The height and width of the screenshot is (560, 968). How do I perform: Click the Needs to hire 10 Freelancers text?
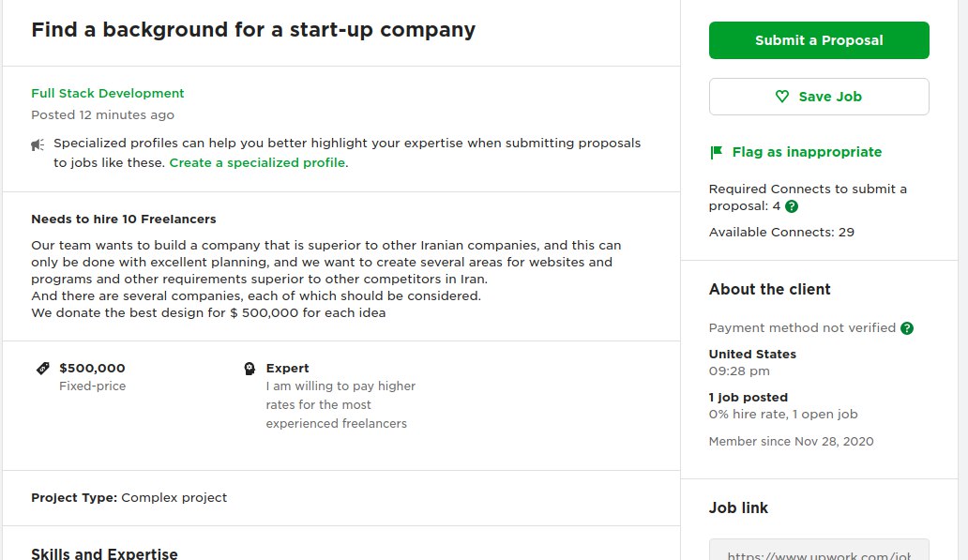click(124, 219)
